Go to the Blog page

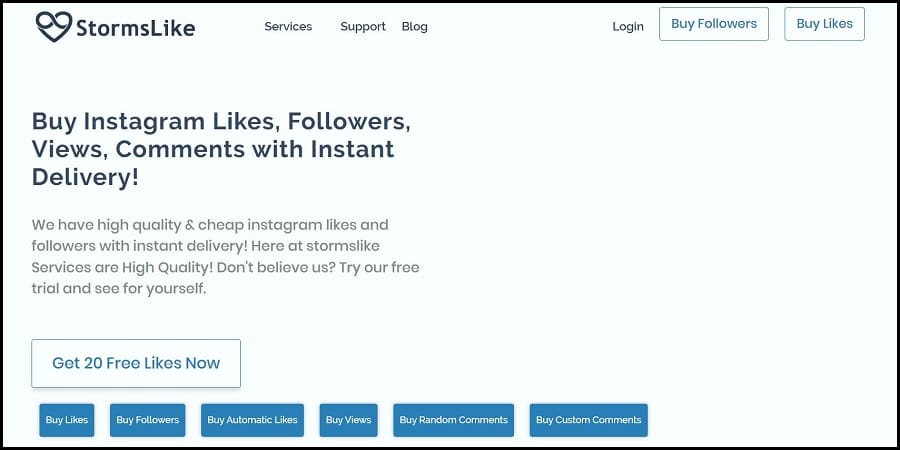(414, 26)
